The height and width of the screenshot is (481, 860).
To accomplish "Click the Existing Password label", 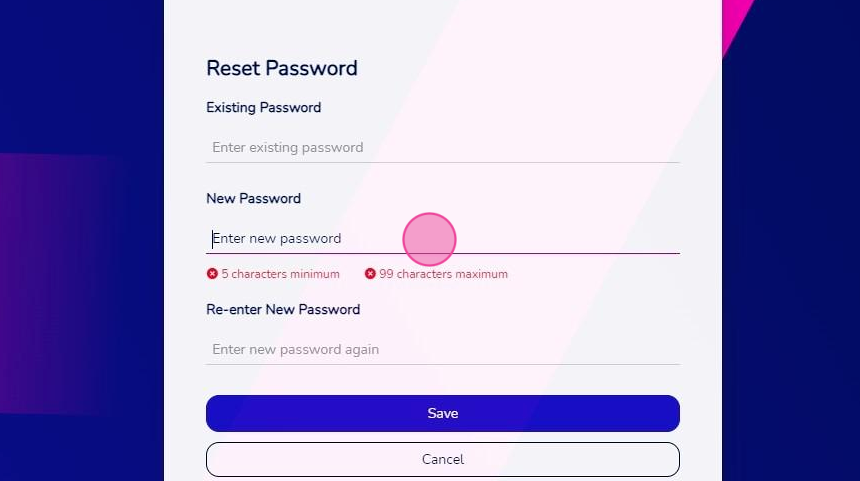I will [264, 107].
